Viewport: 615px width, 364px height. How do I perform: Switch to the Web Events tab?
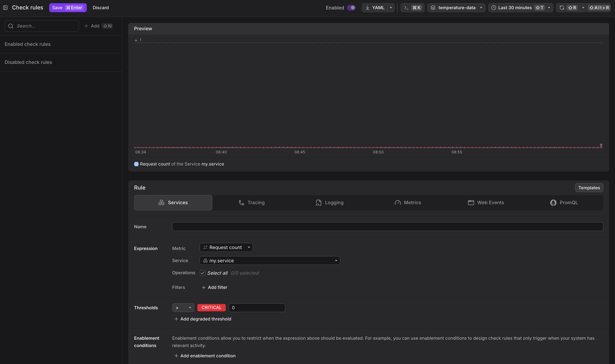pyautogui.click(x=486, y=203)
